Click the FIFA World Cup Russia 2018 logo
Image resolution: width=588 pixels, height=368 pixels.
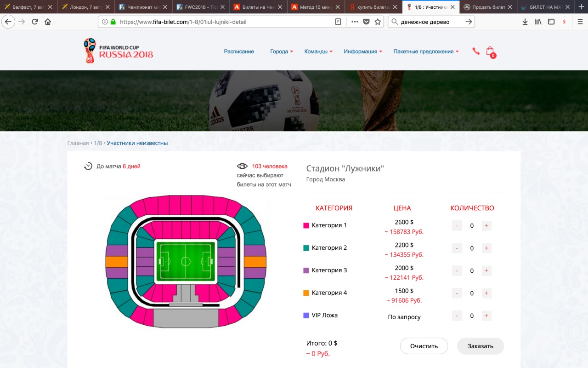click(x=119, y=51)
